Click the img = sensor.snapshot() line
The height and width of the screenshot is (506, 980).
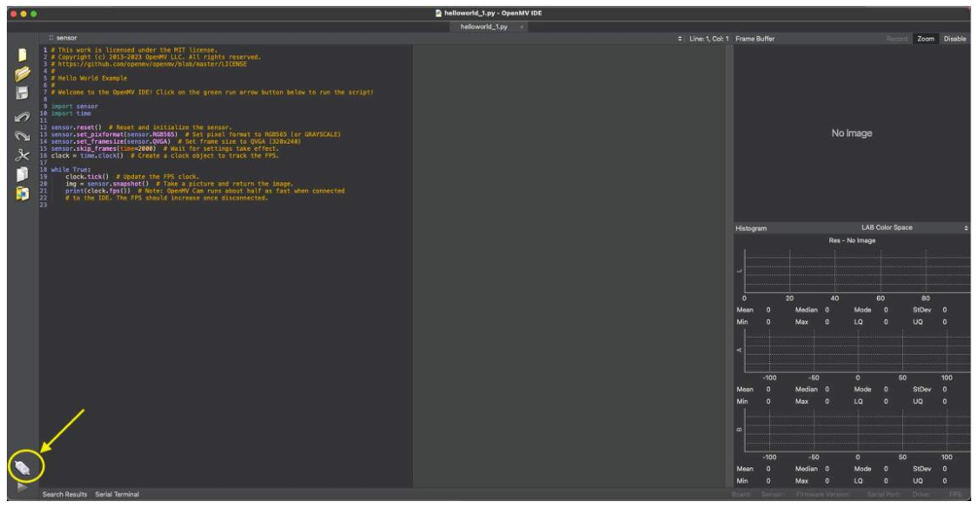(179, 184)
